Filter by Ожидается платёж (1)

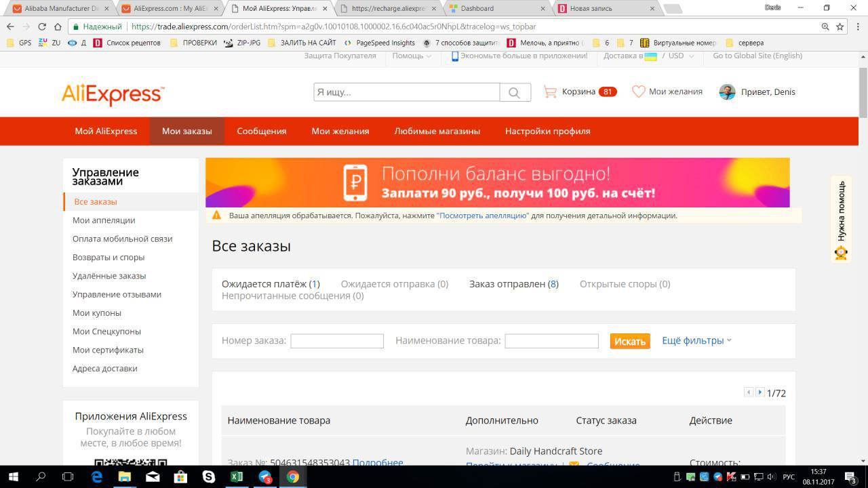[x=271, y=284]
